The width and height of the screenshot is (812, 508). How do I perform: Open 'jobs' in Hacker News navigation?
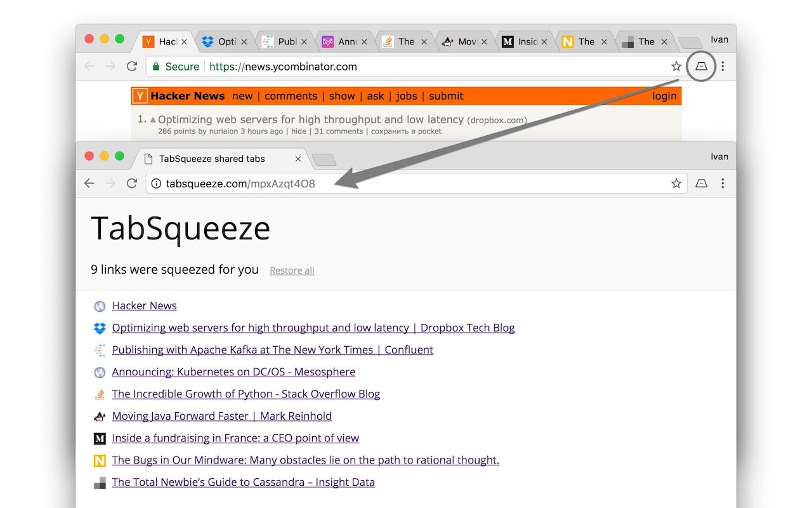point(407,96)
